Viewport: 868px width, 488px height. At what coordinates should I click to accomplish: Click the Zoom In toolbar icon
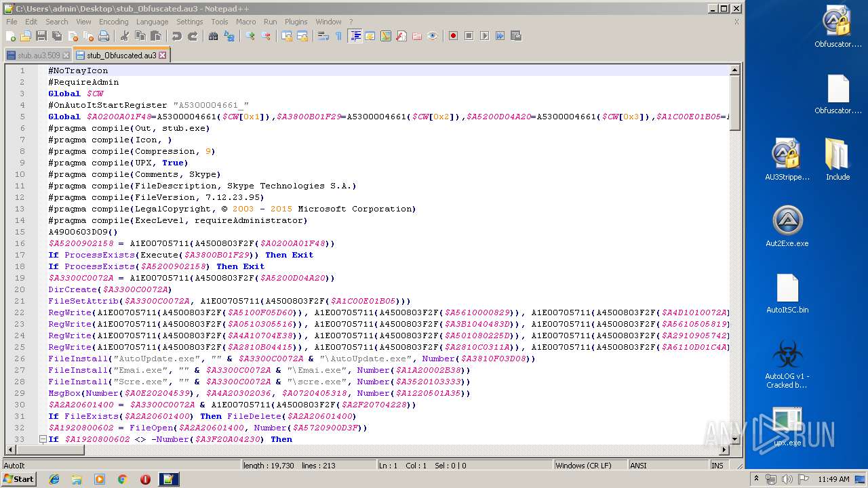coord(250,36)
